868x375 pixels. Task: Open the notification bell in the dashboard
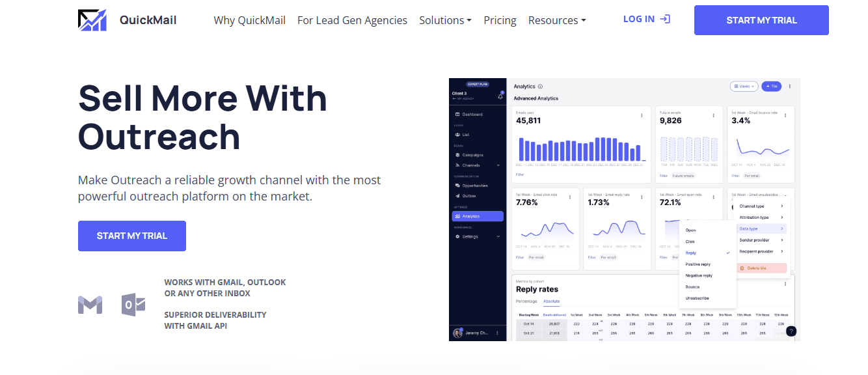[x=500, y=96]
